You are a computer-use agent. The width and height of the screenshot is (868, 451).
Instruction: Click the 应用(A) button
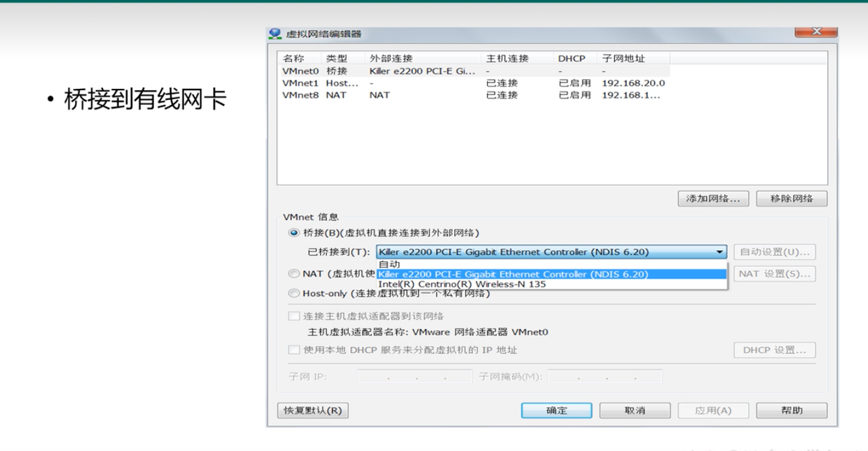tap(713, 411)
